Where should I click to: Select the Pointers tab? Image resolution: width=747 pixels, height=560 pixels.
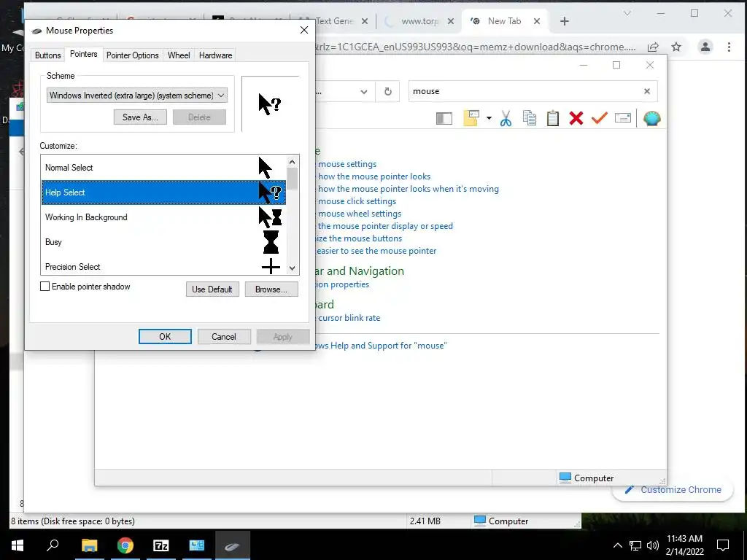point(83,54)
